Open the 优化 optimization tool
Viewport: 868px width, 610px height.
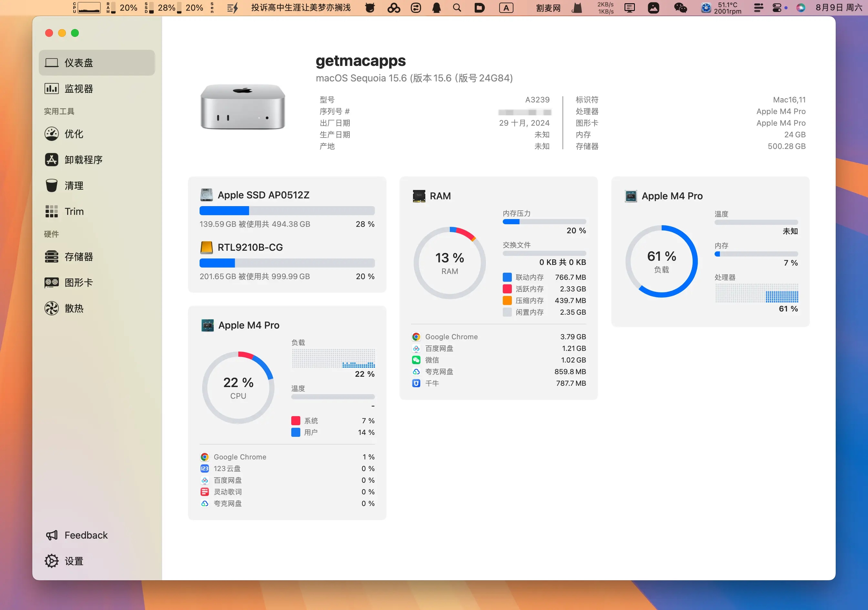pos(97,134)
